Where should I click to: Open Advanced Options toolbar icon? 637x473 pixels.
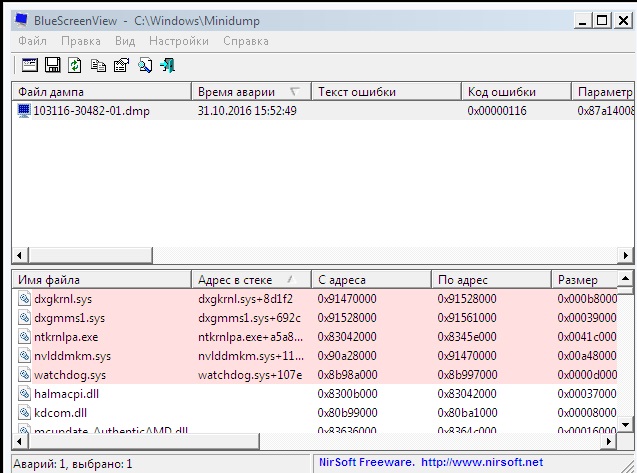(30, 65)
